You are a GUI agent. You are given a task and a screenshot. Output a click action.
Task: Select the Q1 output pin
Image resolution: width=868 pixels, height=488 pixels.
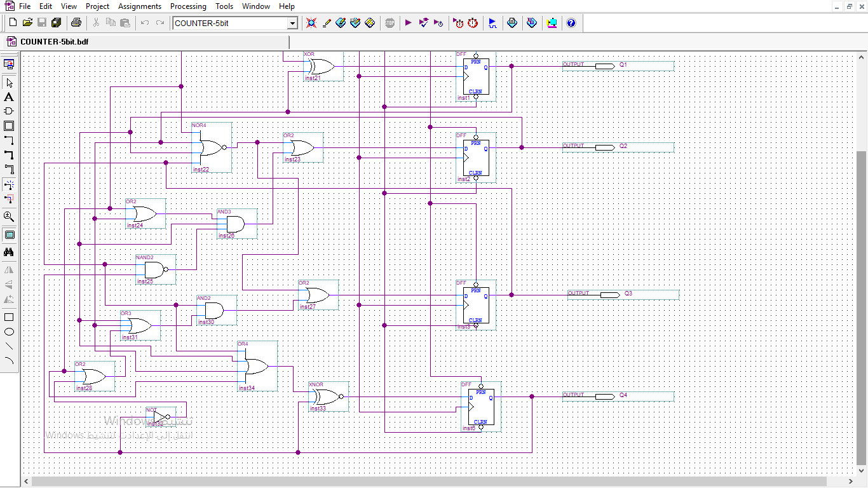pyautogui.click(x=618, y=65)
